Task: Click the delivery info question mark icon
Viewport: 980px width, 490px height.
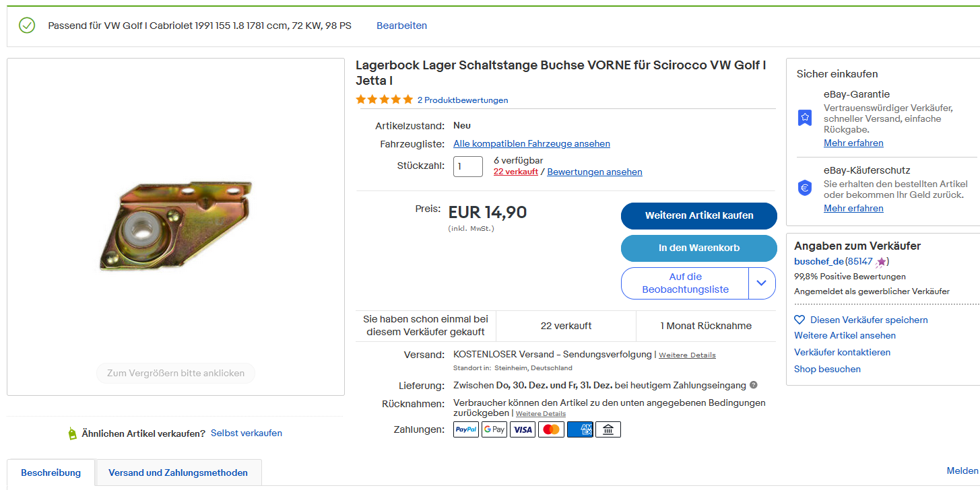Action: [x=754, y=385]
